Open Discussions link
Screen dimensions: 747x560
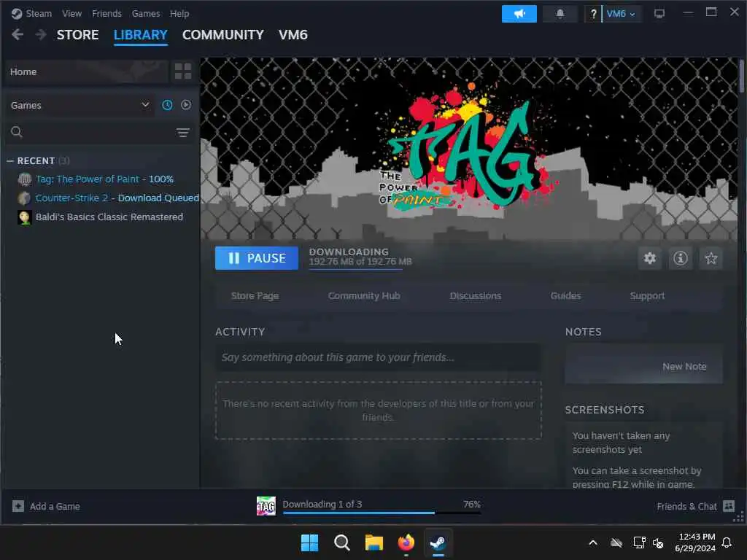tap(476, 296)
